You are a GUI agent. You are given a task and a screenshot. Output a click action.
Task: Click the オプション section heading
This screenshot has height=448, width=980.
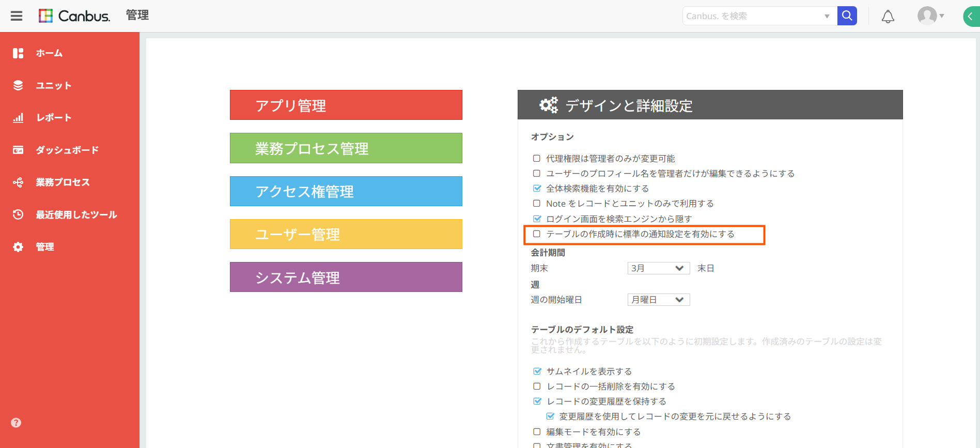pos(552,137)
